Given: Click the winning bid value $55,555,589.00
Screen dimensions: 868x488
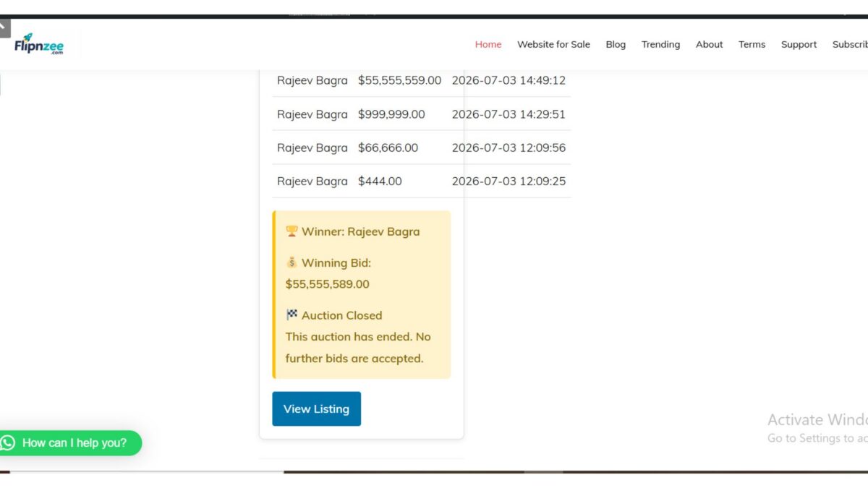Looking at the screenshot, I should point(327,284).
